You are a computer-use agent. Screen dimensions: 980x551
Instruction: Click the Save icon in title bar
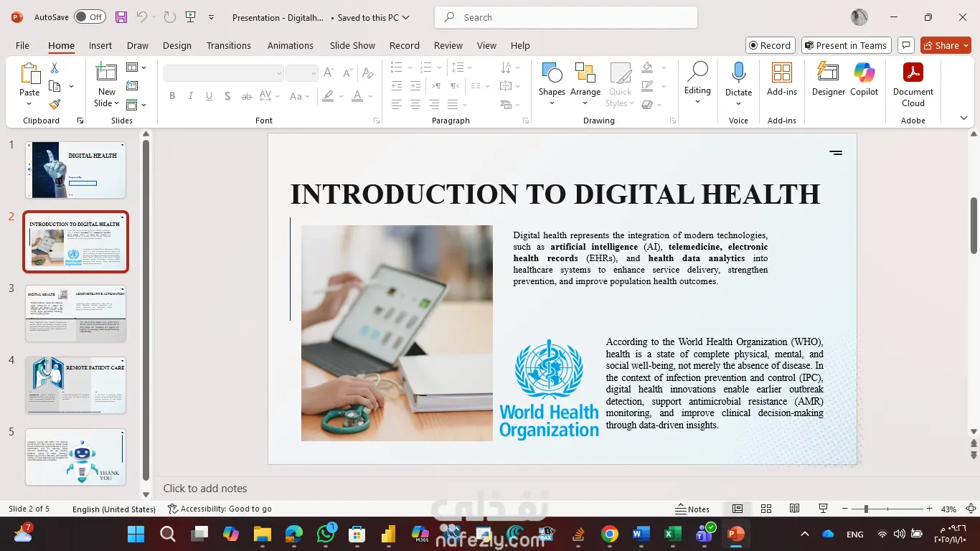[121, 17]
